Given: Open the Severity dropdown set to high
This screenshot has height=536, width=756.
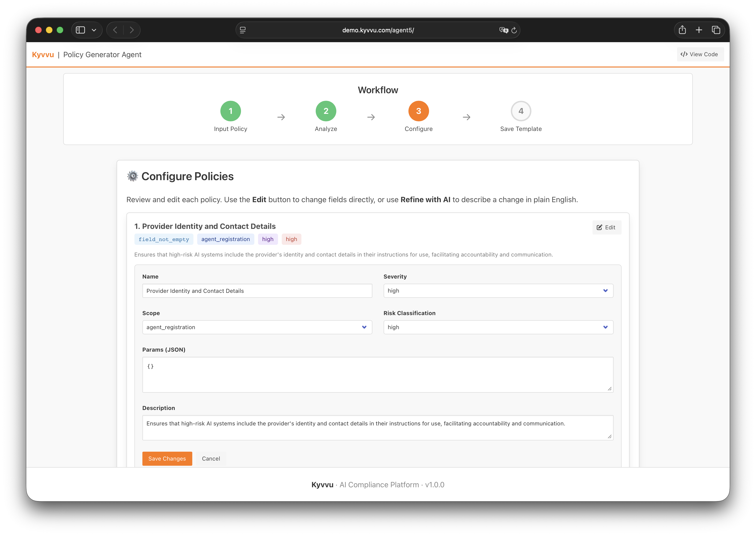Looking at the screenshot, I should tap(498, 290).
